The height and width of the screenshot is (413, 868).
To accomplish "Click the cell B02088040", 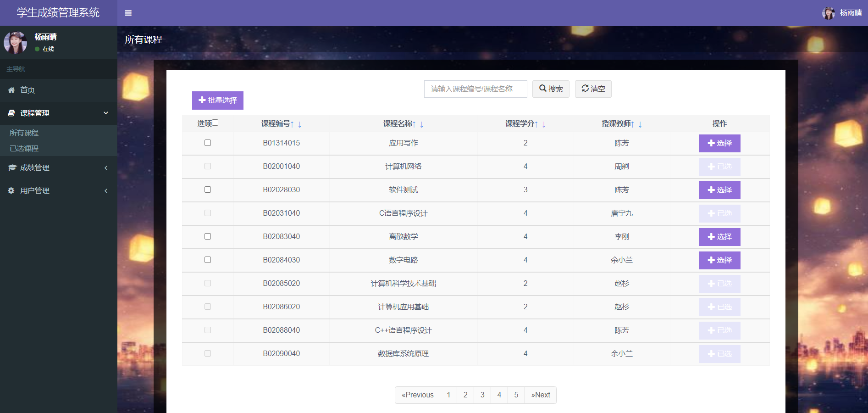I will click(x=282, y=330).
